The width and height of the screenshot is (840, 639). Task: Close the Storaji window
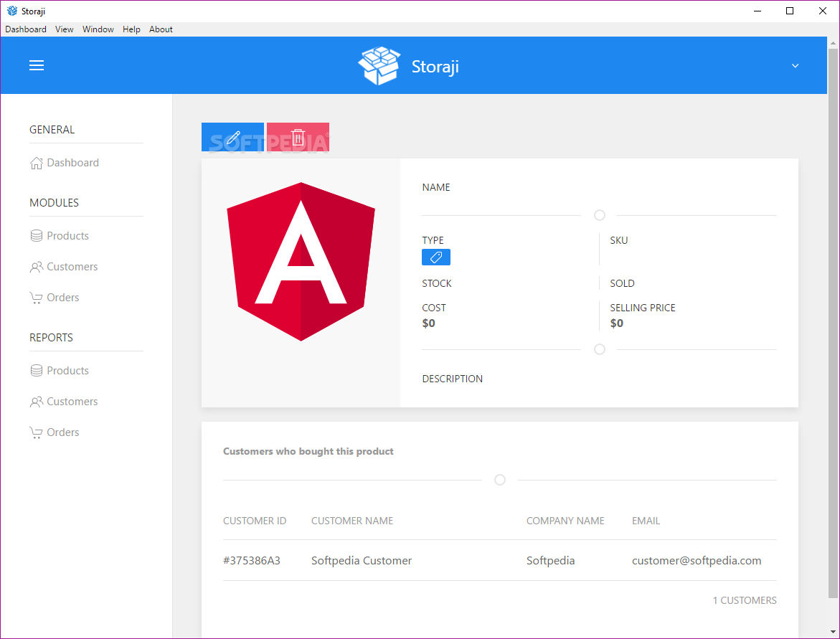823,11
